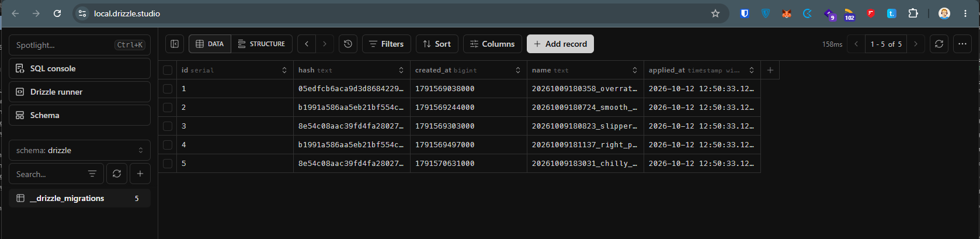980x239 pixels.
Task: Select cell 20261009180358_overrat
Action: (x=585, y=89)
